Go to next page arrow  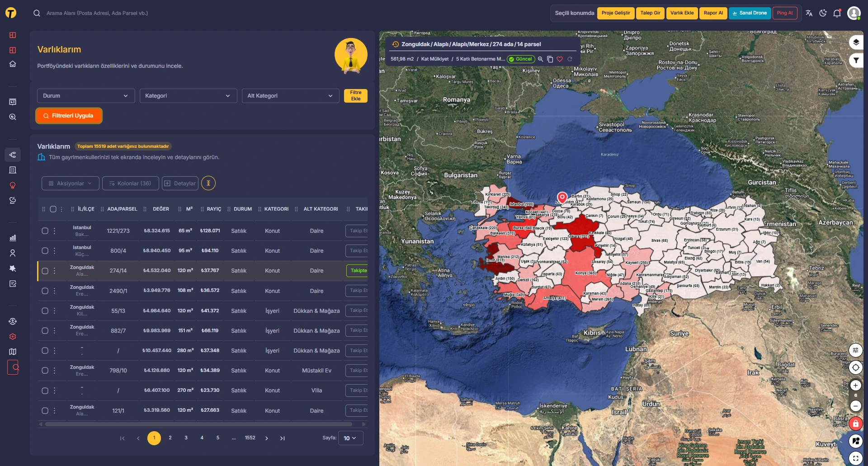267,438
